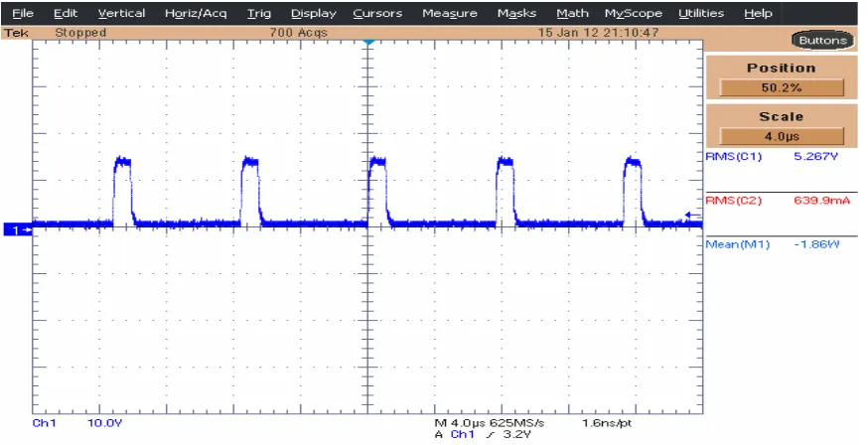Open the Masks menu
This screenshot has width=868, height=445.
(x=516, y=13)
